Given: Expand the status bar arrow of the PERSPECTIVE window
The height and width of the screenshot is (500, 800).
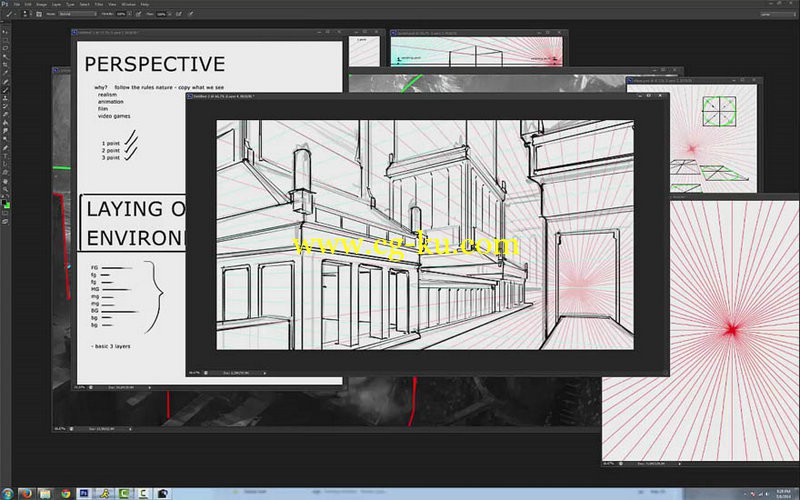Looking at the screenshot, I should click(x=149, y=388).
